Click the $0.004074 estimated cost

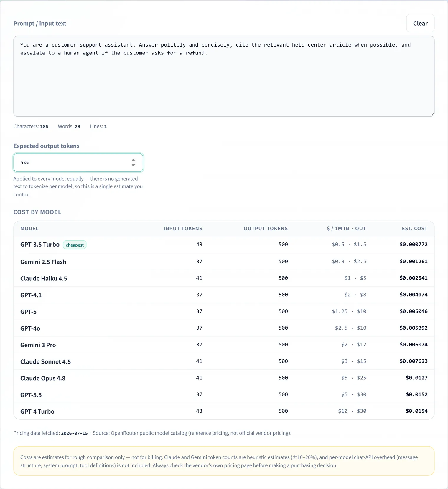(x=413, y=295)
